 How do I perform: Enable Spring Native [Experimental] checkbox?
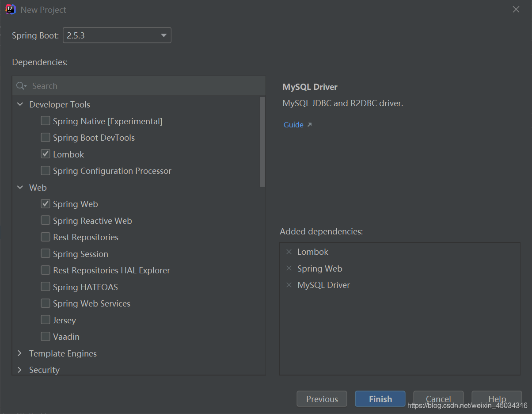click(x=46, y=121)
